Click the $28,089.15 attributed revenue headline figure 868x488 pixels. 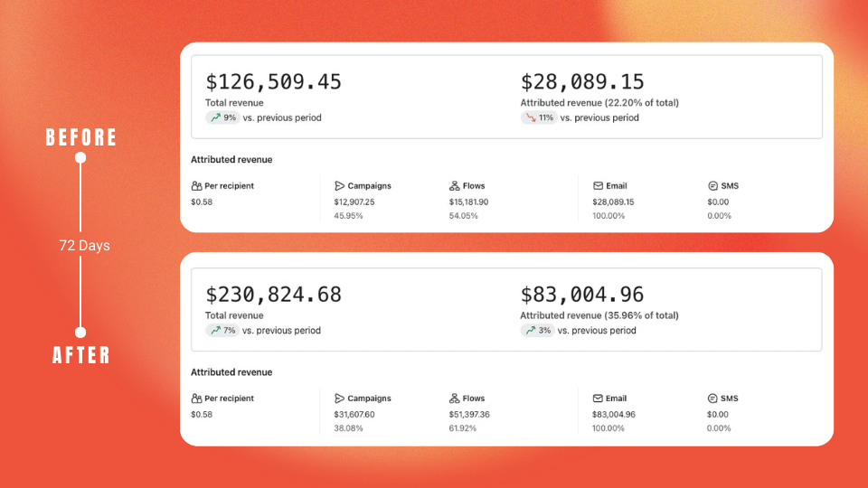tap(582, 82)
